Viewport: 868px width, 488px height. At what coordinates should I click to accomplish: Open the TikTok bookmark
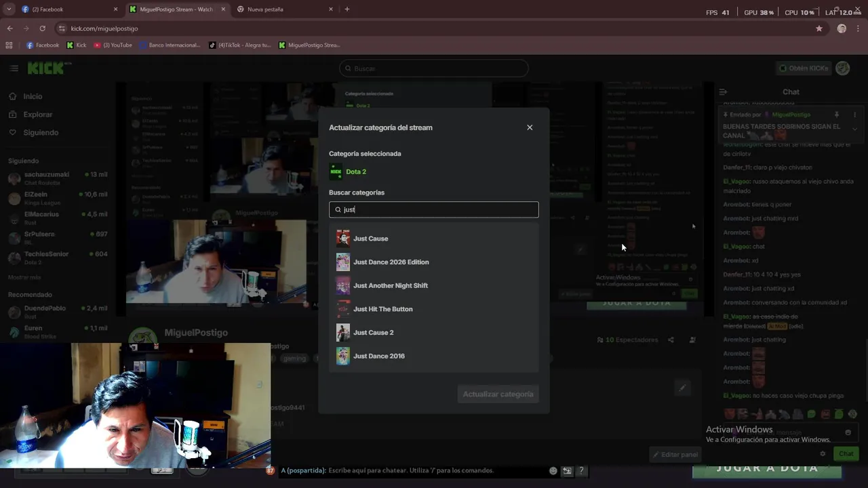(240, 45)
